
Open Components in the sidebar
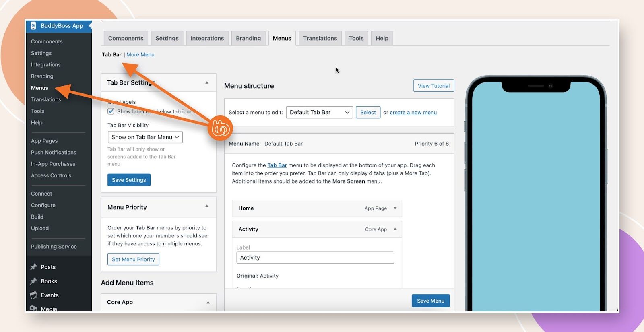point(47,41)
